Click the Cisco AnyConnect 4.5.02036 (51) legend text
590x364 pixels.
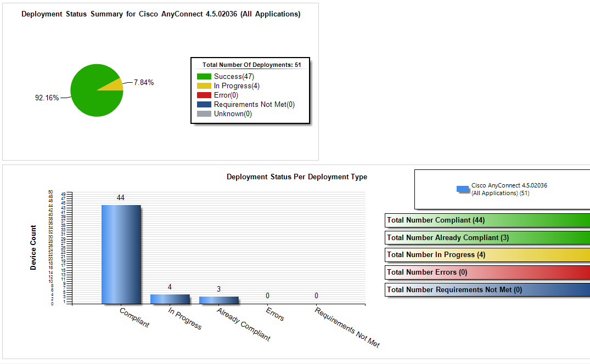(509, 189)
